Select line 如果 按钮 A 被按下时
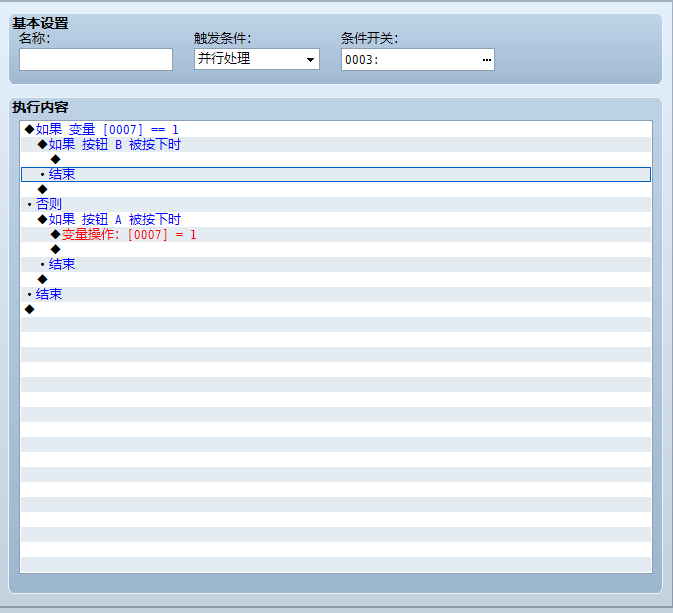Viewport: 673px width, 613px height. pyautogui.click(x=336, y=219)
